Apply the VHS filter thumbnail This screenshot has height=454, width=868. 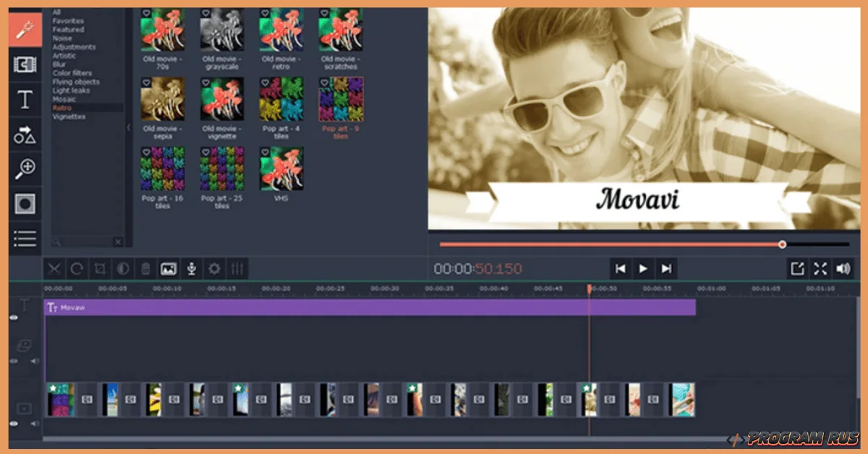(x=281, y=168)
